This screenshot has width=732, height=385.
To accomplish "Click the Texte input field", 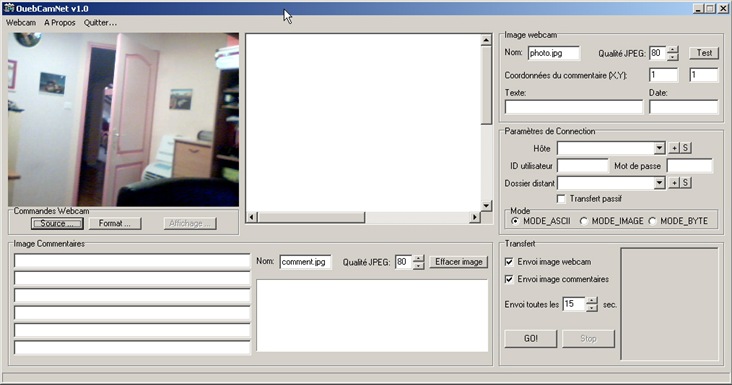I will (574, 107).
